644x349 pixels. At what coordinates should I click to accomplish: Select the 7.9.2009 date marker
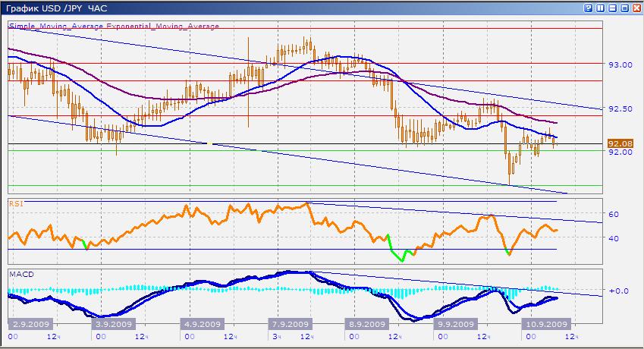pos(288,322)
